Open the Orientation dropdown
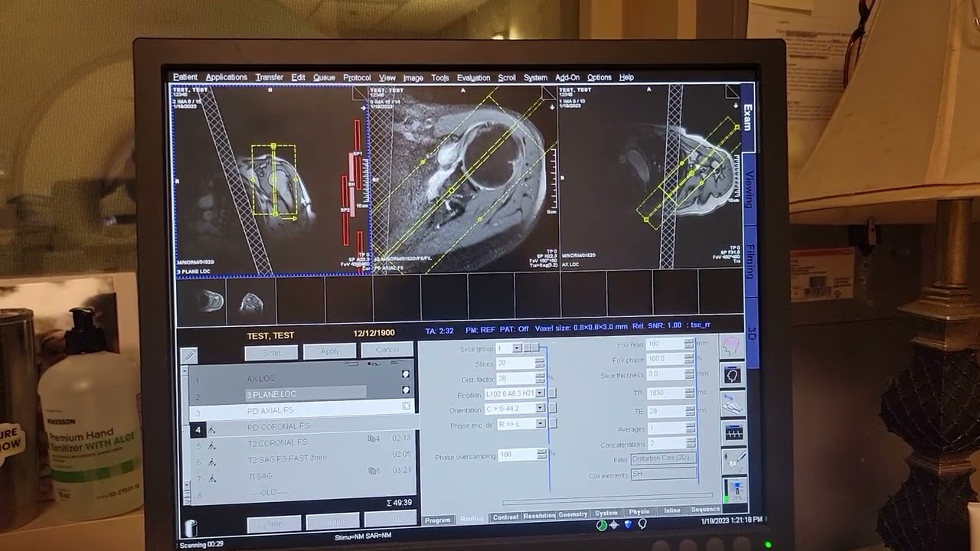Screen dimensions: 980x551 [x=540, y=409]
